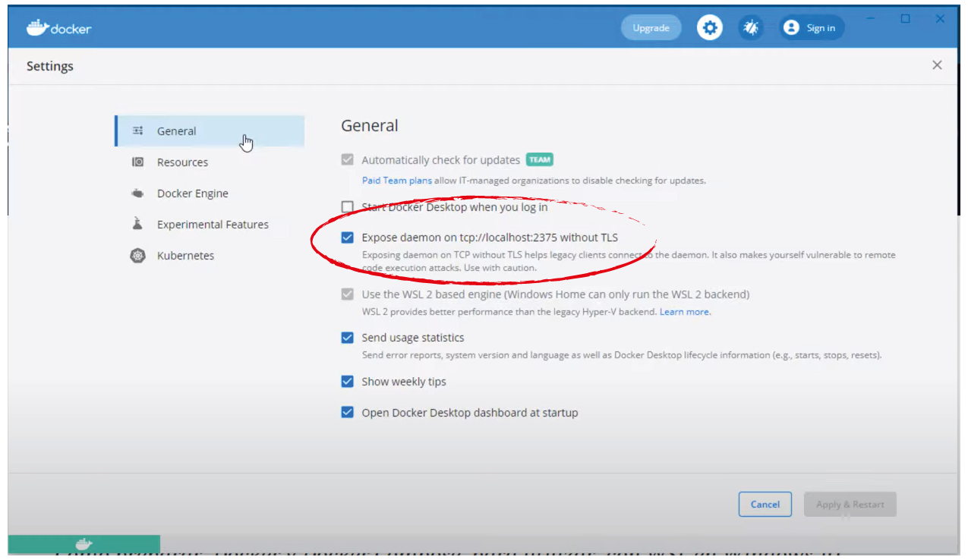Click the Docker whale logo in header
Image resolution: width=968 pixels, height=560 pixels.
click(37, 28)
